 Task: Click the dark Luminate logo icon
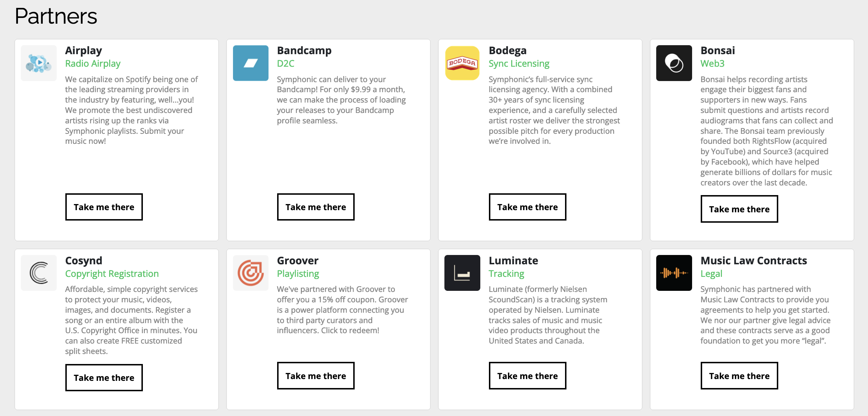pyautogui.click(x=462, y=273)
